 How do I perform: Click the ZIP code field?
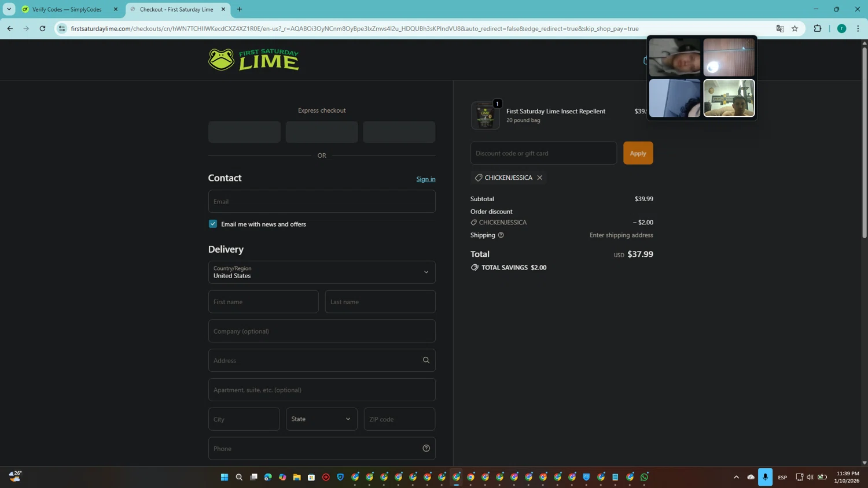[399, 419]
